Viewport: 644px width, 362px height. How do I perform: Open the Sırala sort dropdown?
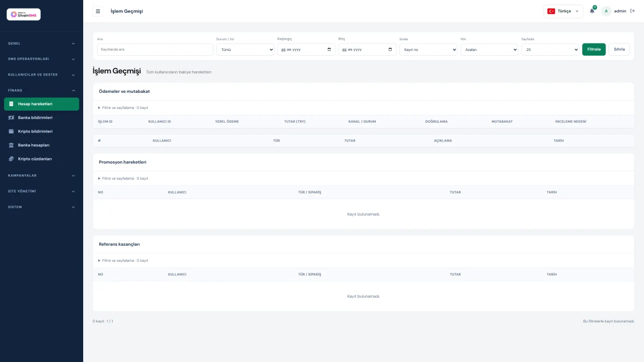pyautogui.click(x=428, y=49)
